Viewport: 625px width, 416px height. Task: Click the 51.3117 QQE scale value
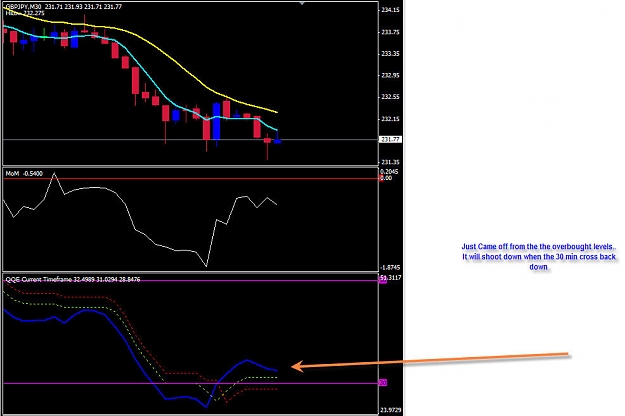tap(391, 278)
